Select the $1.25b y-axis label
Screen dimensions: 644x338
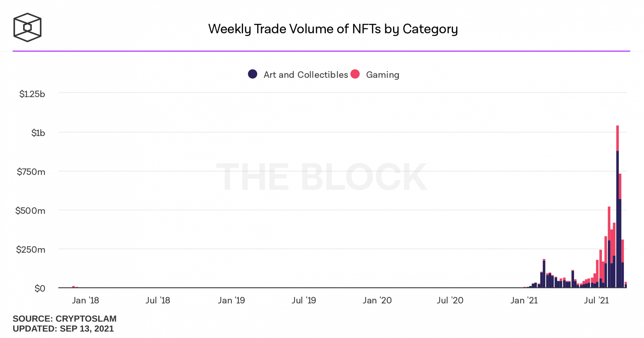pyautogui.click(x=32, y=94)
